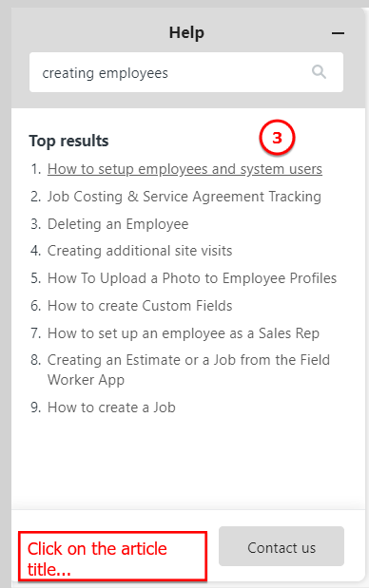Open 'How to create Custom Fields' article
Image resolution: width=369 pixels, height=588 pixels.
click(140, 306)
